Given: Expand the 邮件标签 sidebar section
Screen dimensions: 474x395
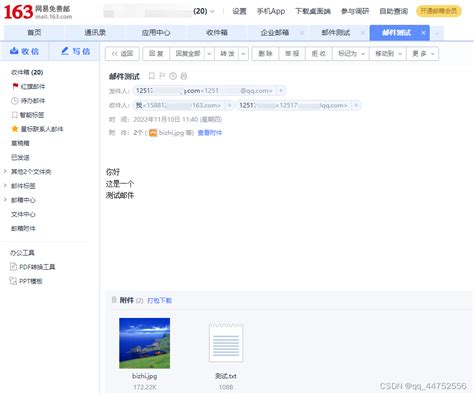Looking at the screenshot, I should [5, 186].
